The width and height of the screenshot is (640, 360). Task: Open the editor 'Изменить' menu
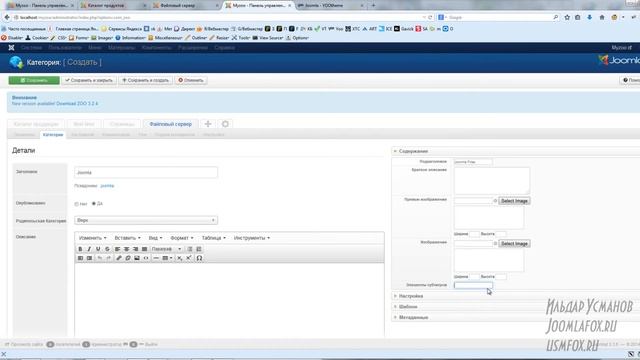click(92, 238)
